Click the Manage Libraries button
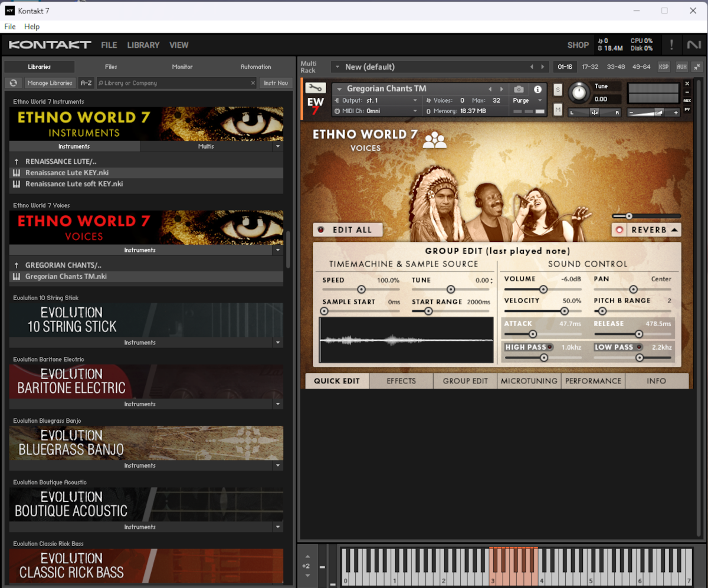708x588 pixels. (50, 83)
